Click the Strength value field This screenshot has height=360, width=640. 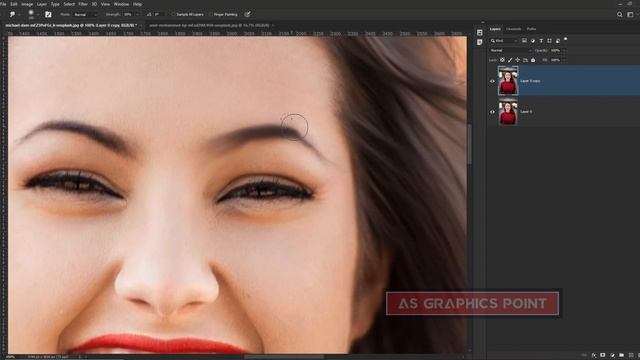coord(128,14)
